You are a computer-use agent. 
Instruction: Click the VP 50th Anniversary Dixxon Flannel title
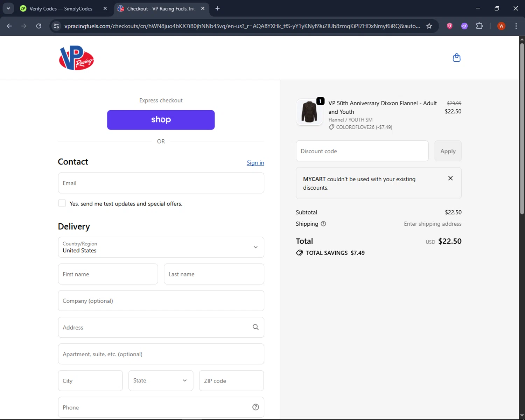pyautogui.click(x=383, y=107)
